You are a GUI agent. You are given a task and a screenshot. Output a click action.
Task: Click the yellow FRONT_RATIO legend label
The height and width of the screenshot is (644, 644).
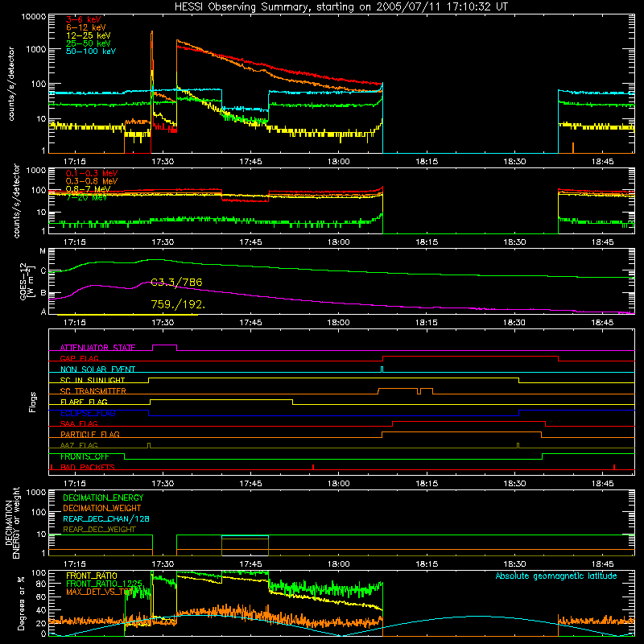(92, 576)
